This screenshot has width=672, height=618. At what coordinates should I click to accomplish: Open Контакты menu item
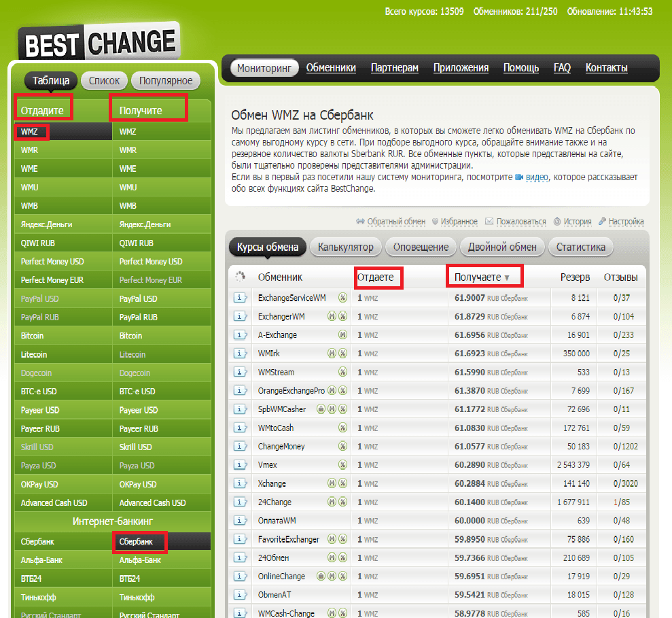606,68
